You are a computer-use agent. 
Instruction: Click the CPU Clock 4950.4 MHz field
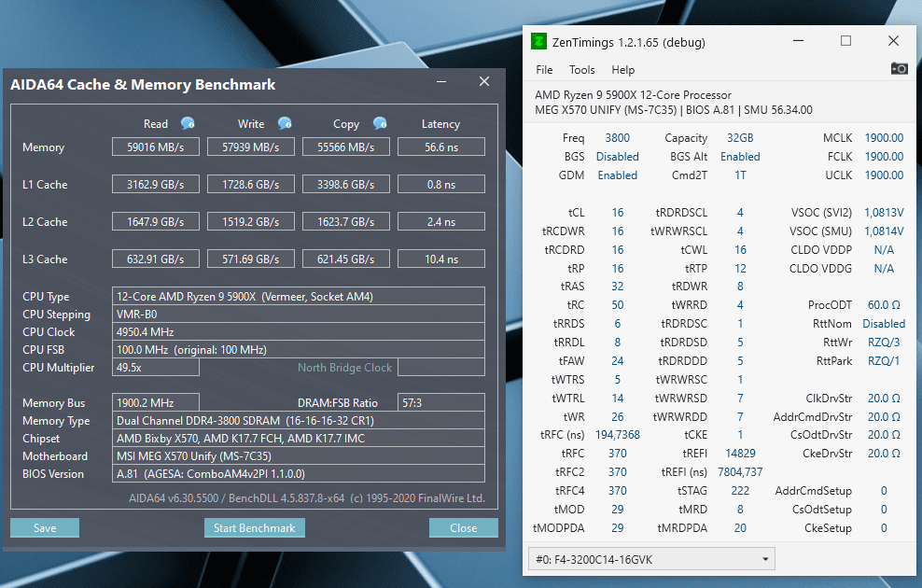pyautogui.click(x=298, y=331)
